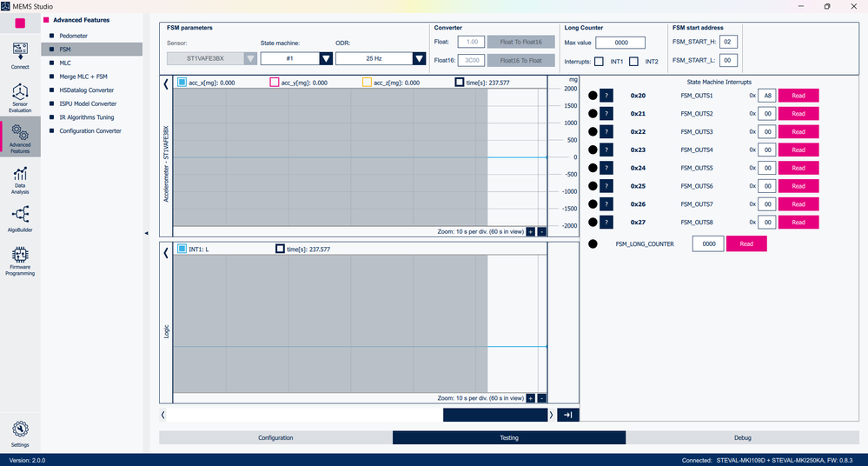Read FSM_OUTS5 register
This screenshot has width=868, height=466.
coord(798,168)
